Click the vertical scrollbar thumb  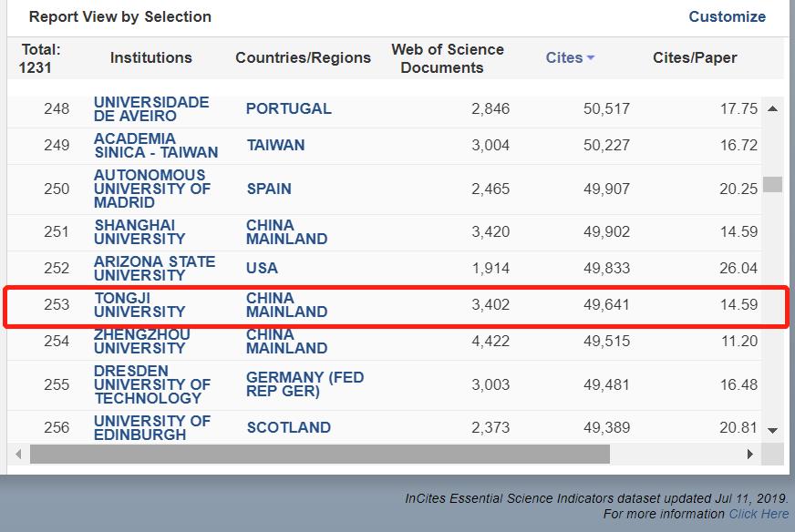[x=772, y=184]
